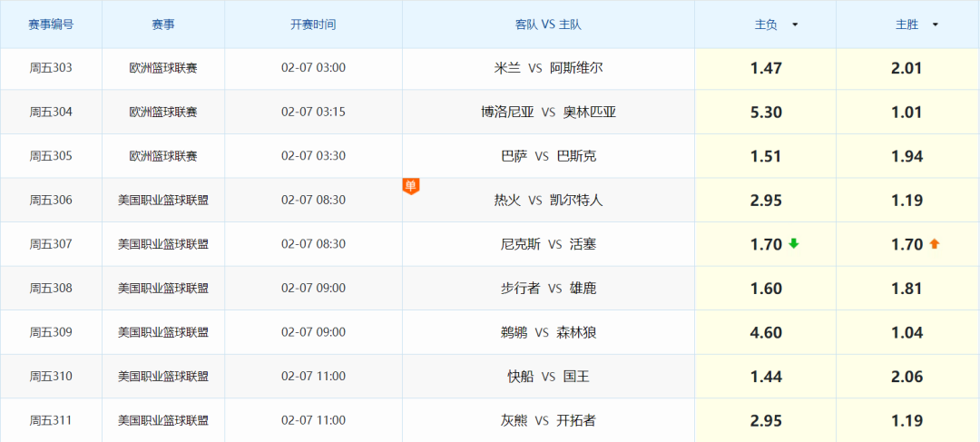The image size is (980, 442).
Task: Pick 主负 odds 2.95 for 热火 match
Action: 766,201
